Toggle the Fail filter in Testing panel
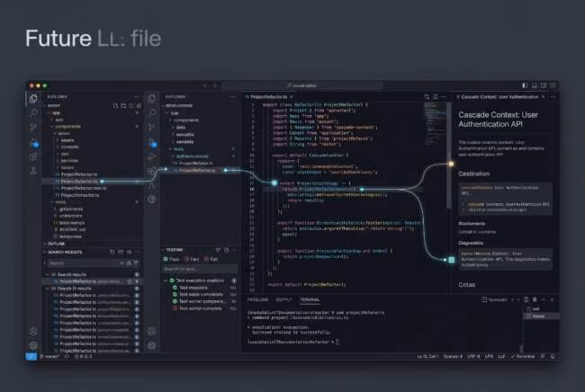Image resolution: width=585 pixels, height=392 pixels. click(x=211, y=259)
